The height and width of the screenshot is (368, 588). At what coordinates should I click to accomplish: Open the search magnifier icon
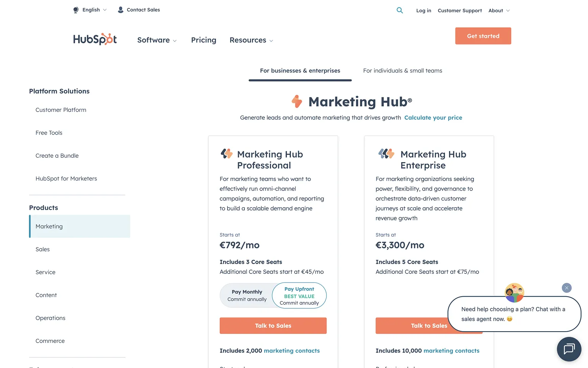click(x=400, y=10)
